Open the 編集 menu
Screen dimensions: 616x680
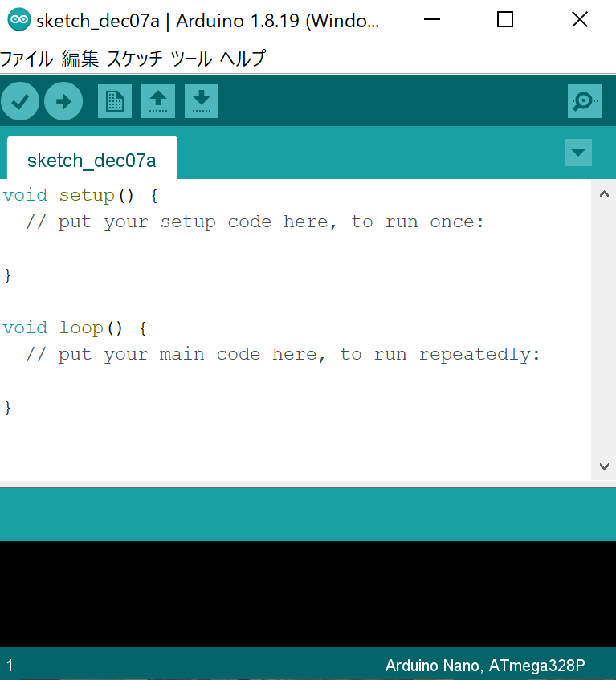click(x=80, y=59)
